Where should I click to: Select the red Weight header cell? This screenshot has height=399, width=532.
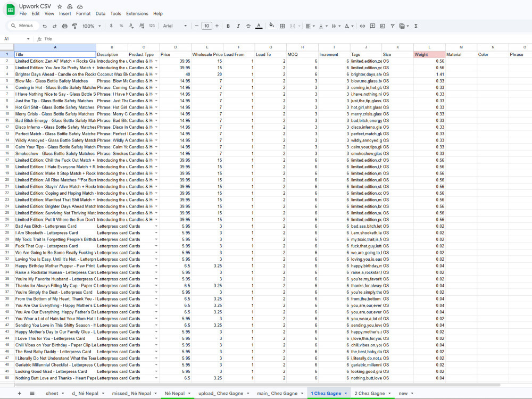click(x=429, y=54)
